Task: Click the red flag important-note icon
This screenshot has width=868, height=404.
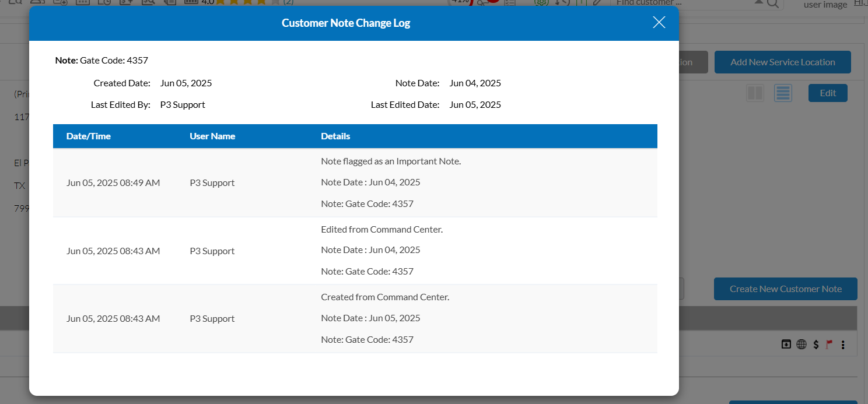Action: [829, 345]
